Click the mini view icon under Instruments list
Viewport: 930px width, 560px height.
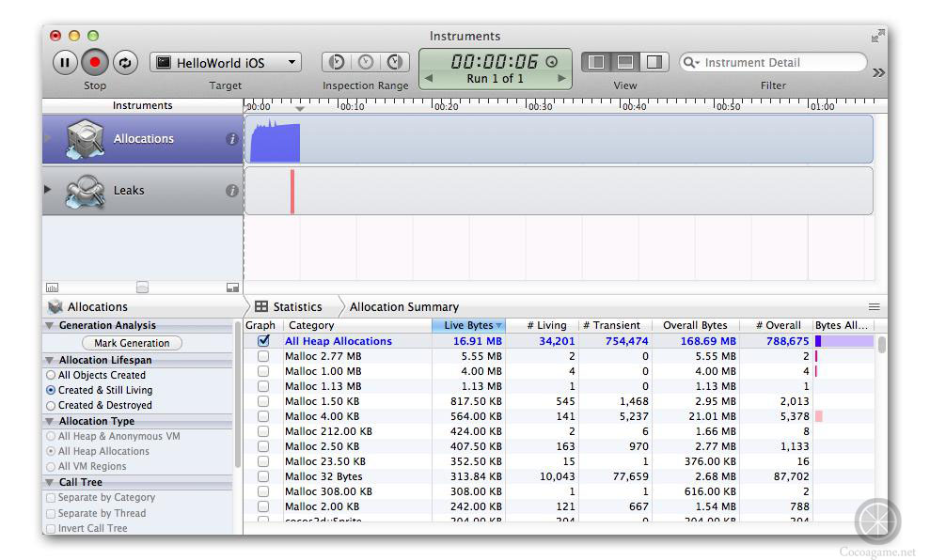232,288
